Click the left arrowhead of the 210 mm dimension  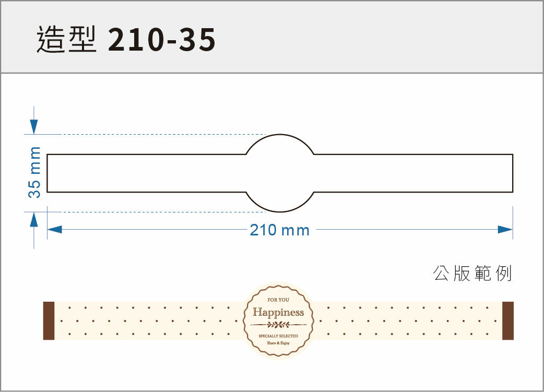(x=55, y=230)
